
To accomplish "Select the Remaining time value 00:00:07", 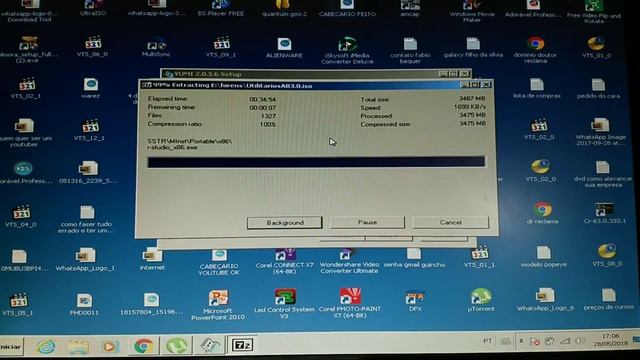I will [x=263, y=108].
